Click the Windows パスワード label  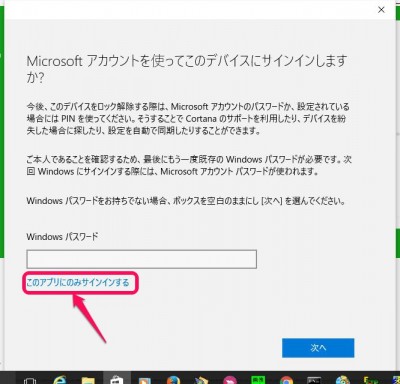[x=62, y=237]
